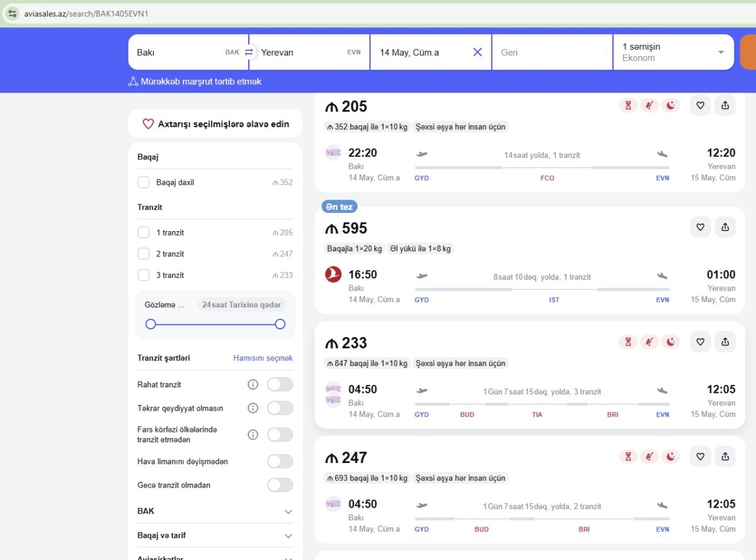
Task: Add the 595 manat ticket to favorites
Action: (700, 227)
